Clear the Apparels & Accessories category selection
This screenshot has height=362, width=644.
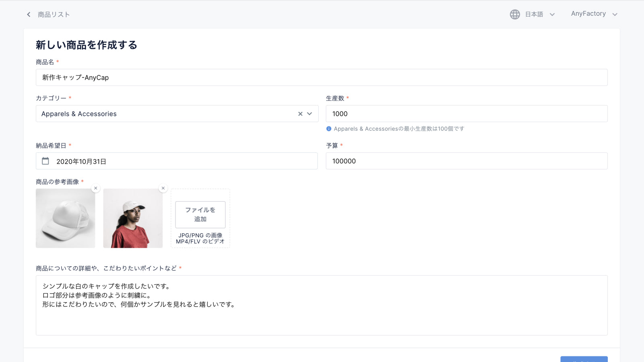[300, 114]
